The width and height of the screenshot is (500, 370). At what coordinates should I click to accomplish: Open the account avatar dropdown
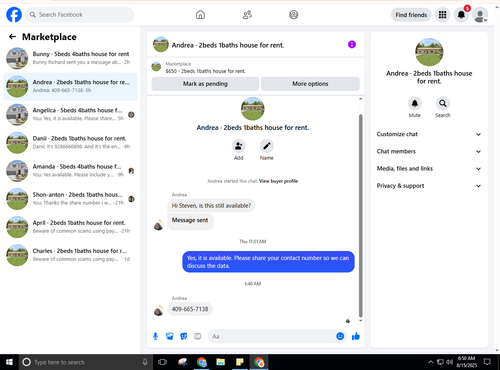point(480,15)
